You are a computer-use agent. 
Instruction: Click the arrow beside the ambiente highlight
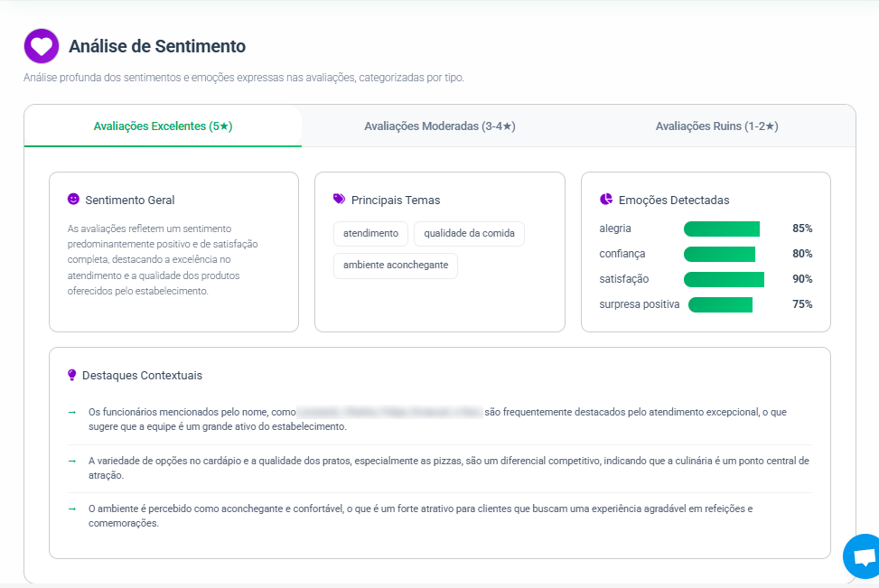coord(72,509)
